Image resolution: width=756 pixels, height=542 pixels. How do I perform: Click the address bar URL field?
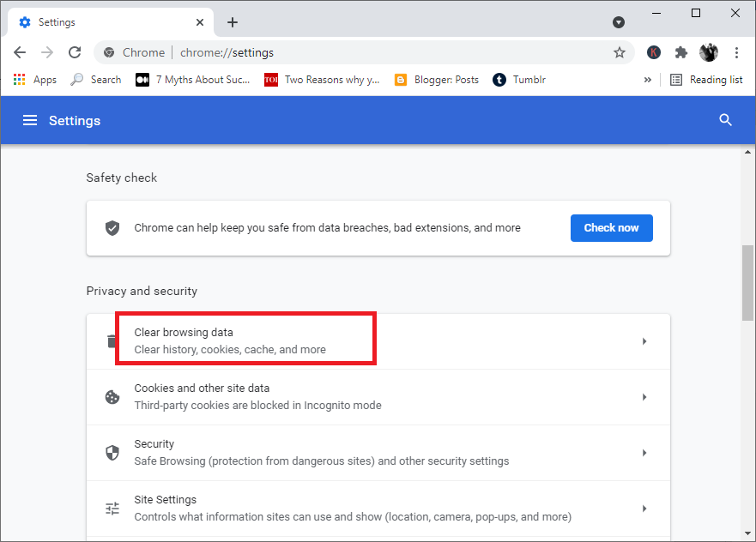pyautogui.click(x=386, y=52)
